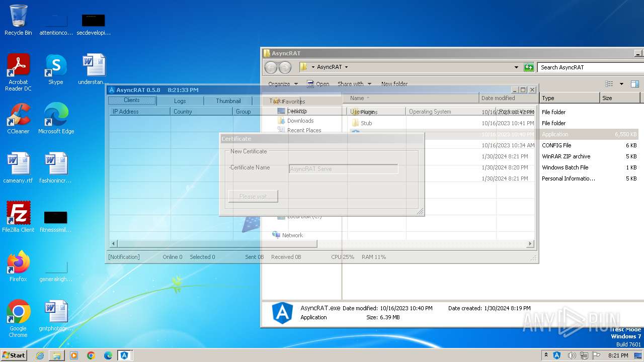Open Windows Media Player from the taskbar
The height and width of the screenshot is (362, 644).
click(74, 355)
